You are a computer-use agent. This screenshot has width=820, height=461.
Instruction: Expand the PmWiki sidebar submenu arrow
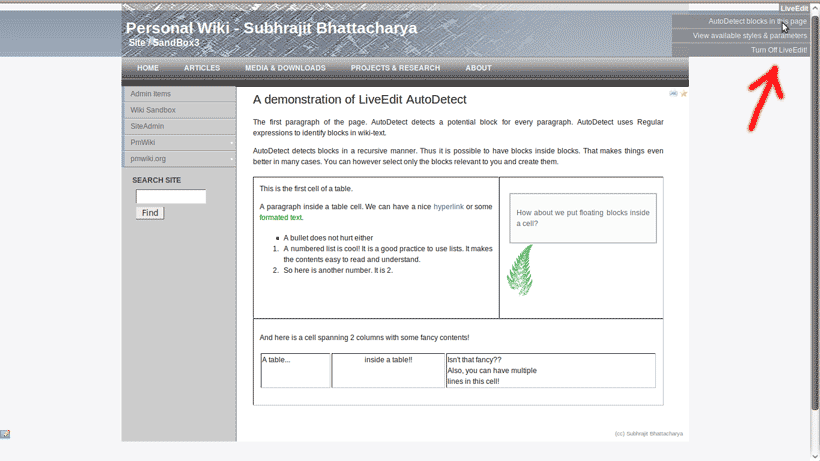point(232,143)
